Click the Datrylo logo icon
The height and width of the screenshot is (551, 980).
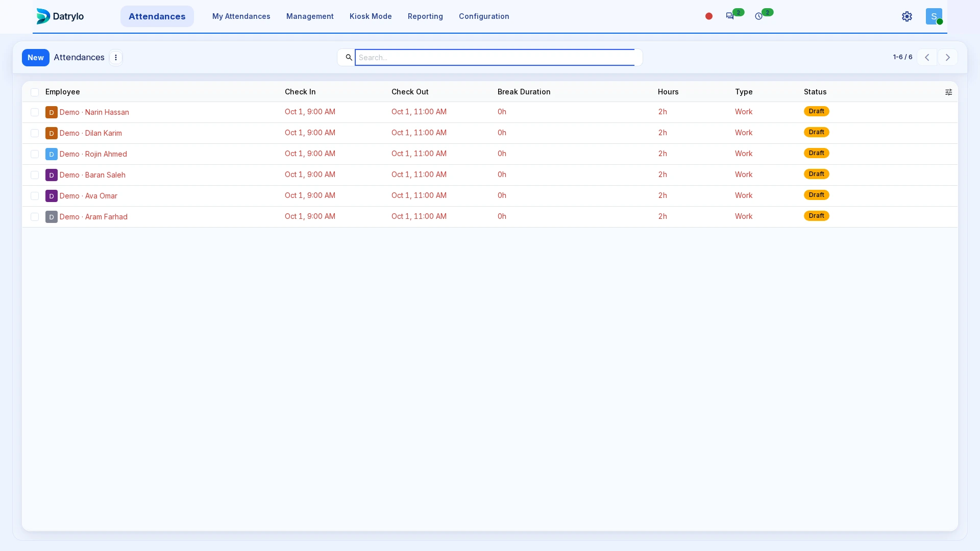click(x=43, y=16)
